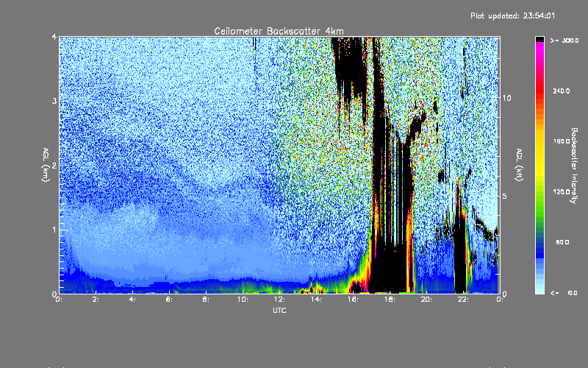Click the pale cyan bottom of the colorbar

pyautogui.click(x=539, y=289)
